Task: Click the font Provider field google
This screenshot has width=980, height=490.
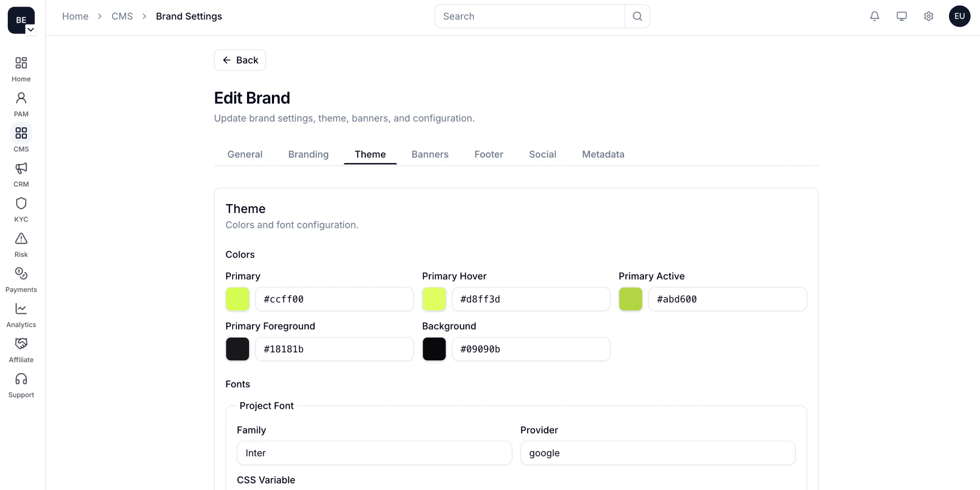Action: (658, 453)
